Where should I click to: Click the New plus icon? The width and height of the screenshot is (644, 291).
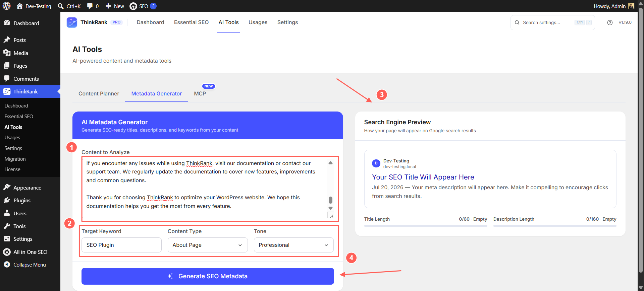(x=108, y=6)
